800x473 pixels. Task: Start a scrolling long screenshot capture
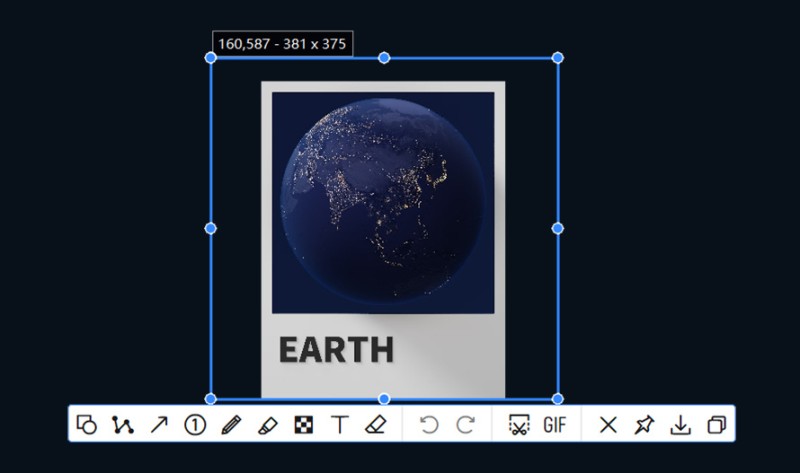tap(518, 424)
